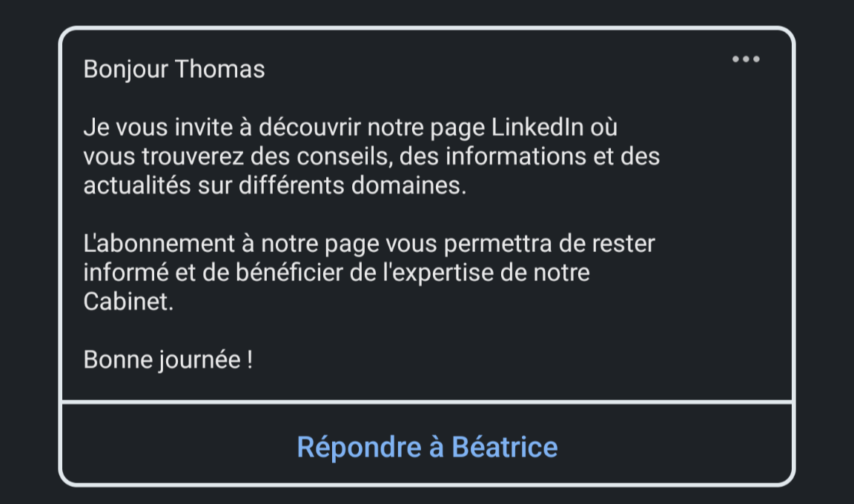Image resolution: width=854 pixels, height=504 pixels.
Task: Click the line starting with informé et de
Action: pos(337,273)
